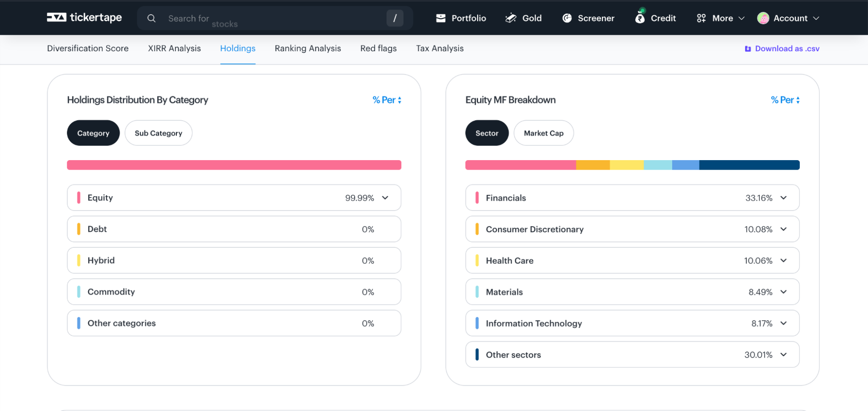Open the Gold section icon
This screenshot has height=411, width=868.
[x=511, y=18]
